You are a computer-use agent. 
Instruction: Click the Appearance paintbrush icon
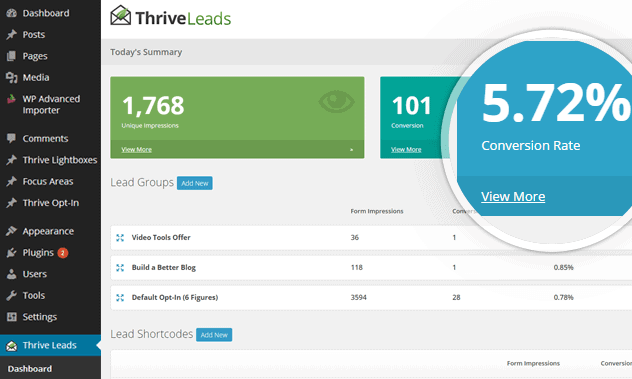(x=12, y=231)
